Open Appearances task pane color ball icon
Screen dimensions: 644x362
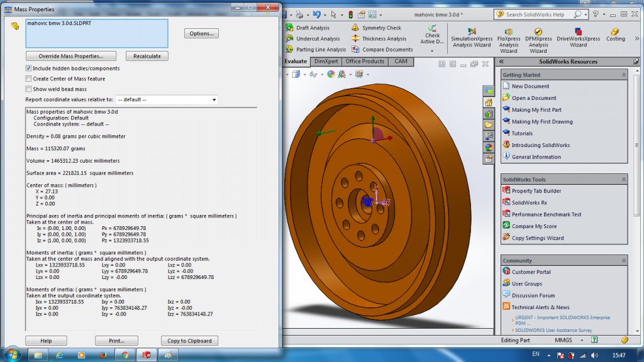pos(488,147)
